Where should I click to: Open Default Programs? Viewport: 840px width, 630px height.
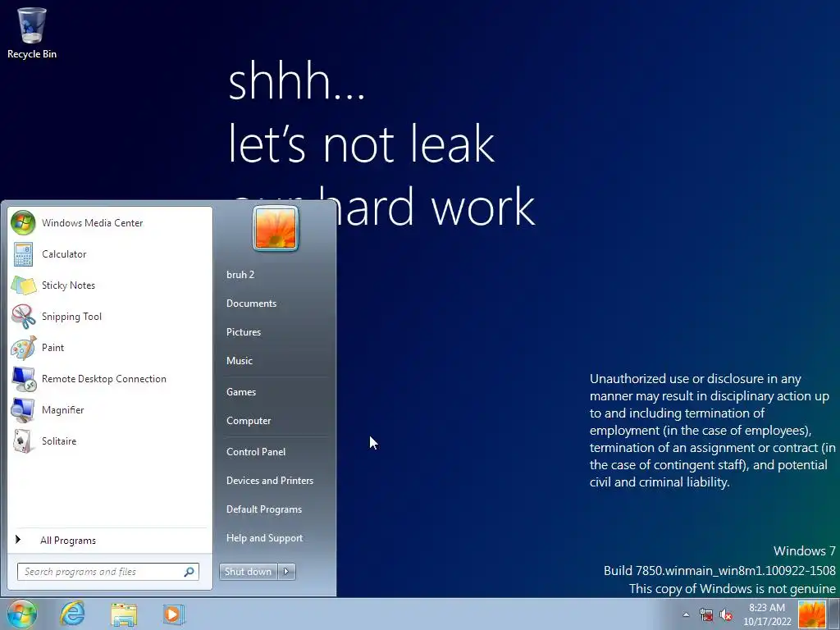[264, 509]
